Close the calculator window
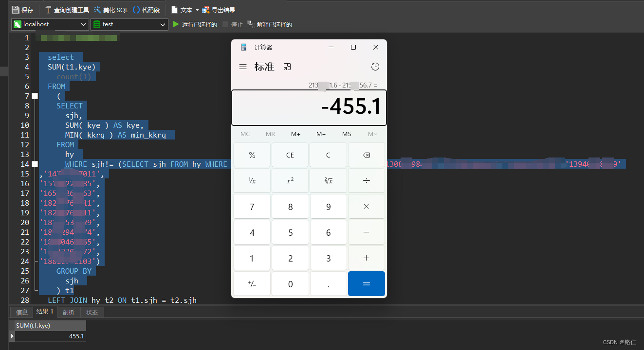Image resolution: width=644 pixels, height=350 pixels. [376, 47]
